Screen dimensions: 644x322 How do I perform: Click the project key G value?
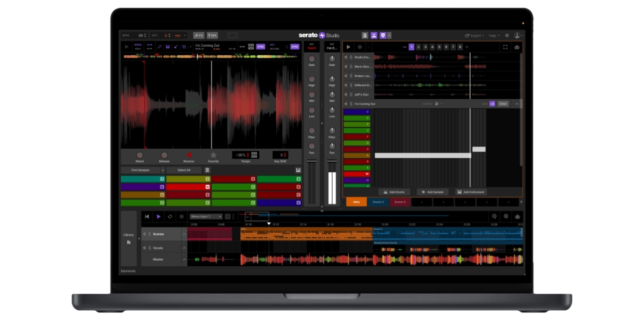(166, 35)
